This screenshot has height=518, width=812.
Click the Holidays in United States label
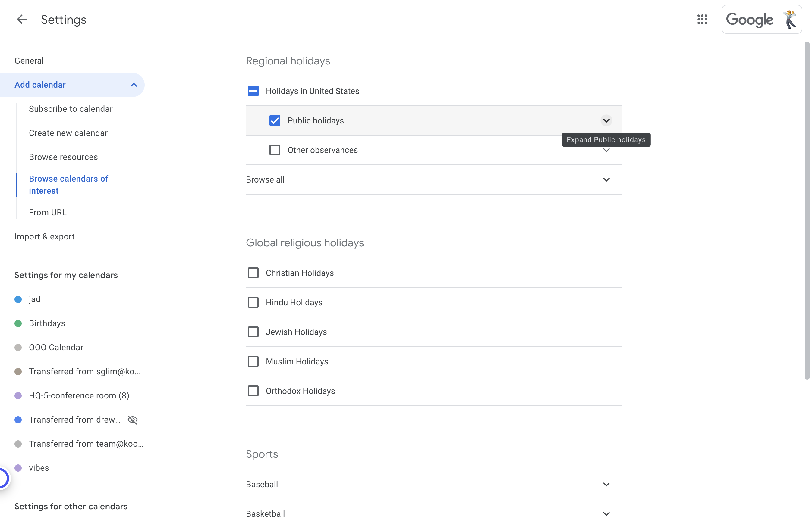pos(312,91)
